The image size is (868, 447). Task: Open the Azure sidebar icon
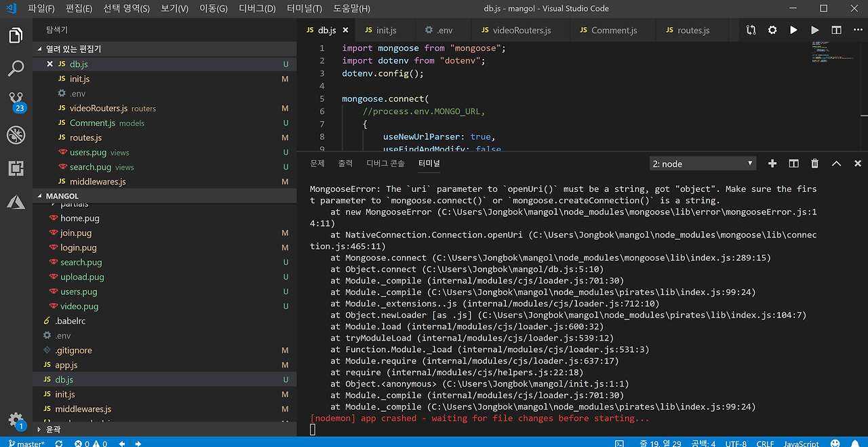click(16, 201)
